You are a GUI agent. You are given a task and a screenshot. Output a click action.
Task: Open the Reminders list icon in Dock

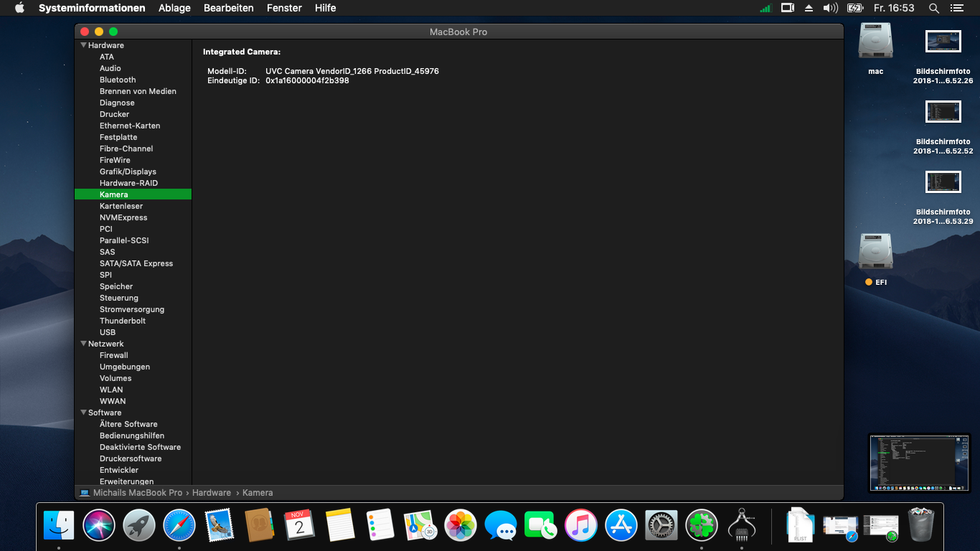(x=380, y=525)
